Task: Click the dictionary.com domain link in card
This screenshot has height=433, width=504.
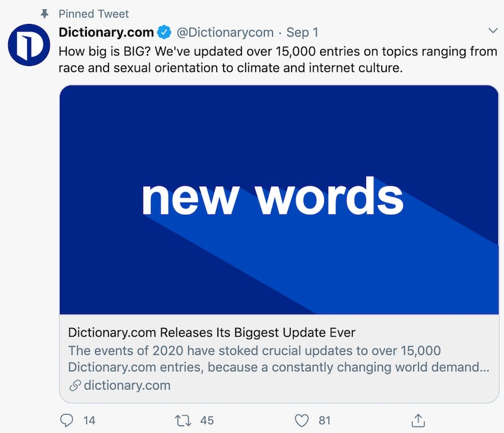Action: click(x=127, y=385)
